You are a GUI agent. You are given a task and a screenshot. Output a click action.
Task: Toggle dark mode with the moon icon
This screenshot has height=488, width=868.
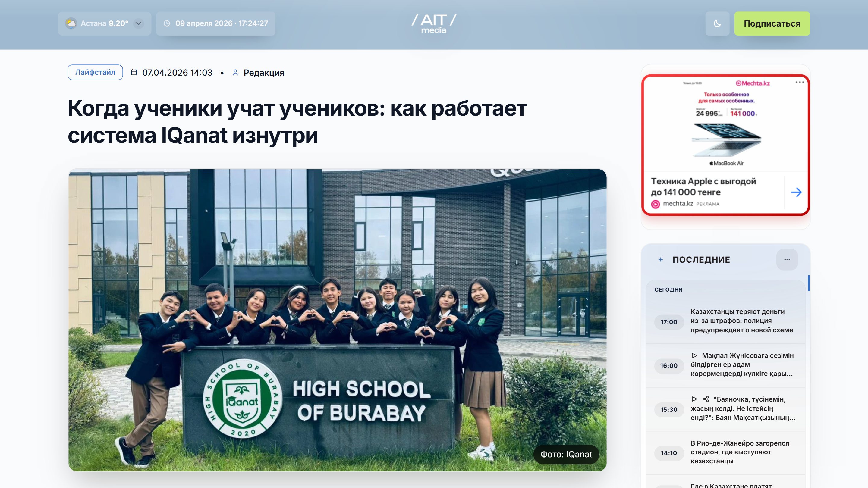coord(717,23)
